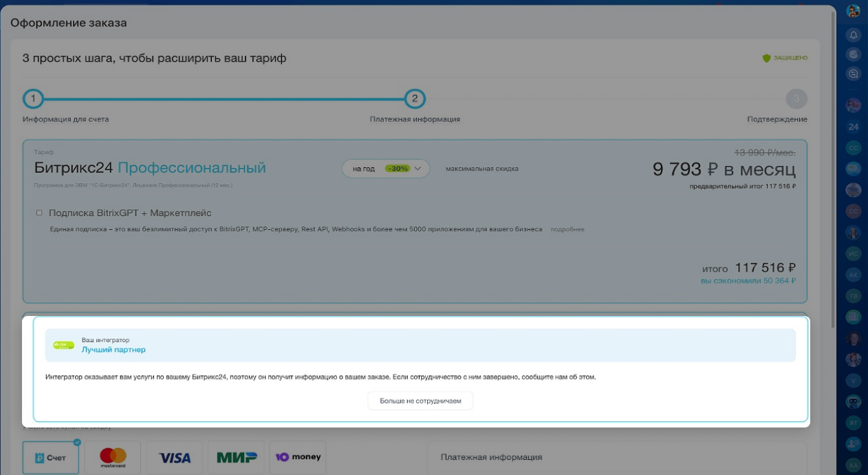The width and height of the screenshot is (868, 475).
Task: Enable the BitrixGPT + Маркетплейс subscription checkbox
Action: 39,213
